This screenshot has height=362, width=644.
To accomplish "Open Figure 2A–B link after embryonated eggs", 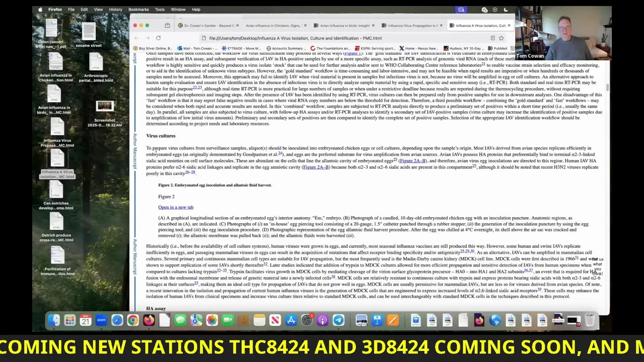I will [x=413, y=161].
